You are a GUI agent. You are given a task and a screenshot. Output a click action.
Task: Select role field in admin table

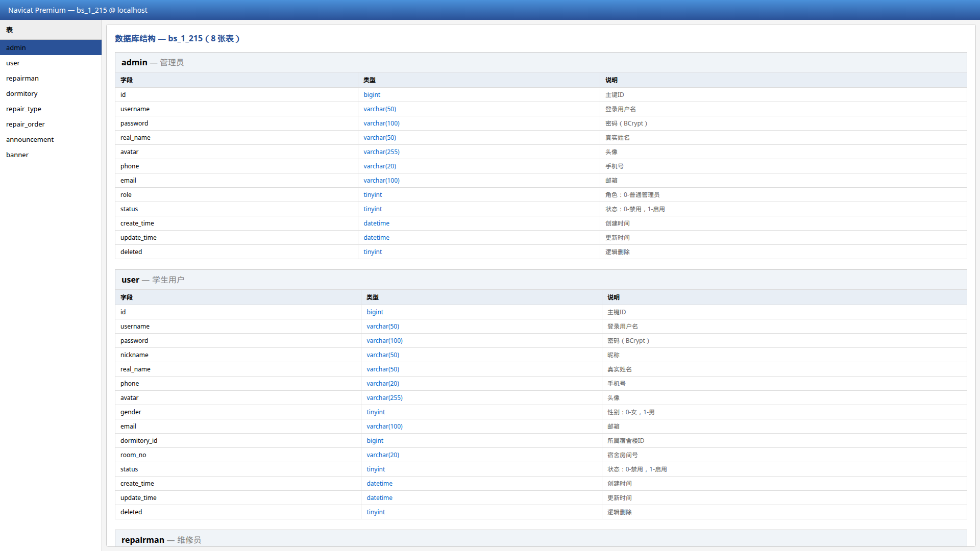(126, 195)
